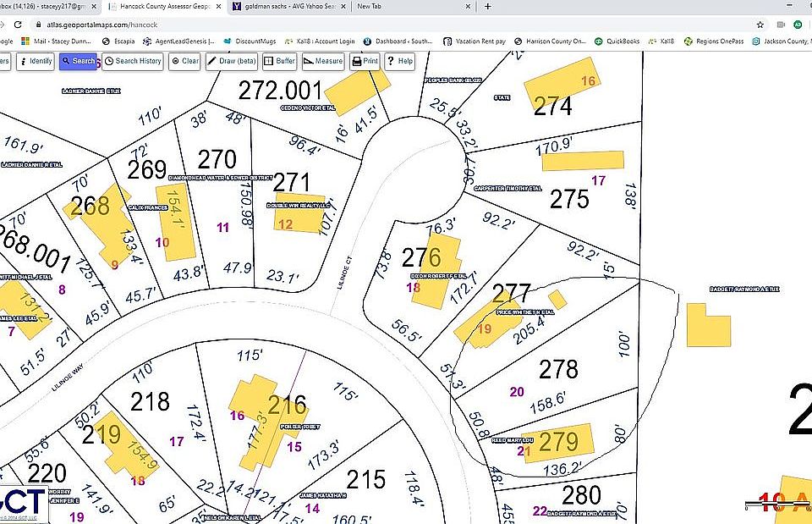This screenshot has height=524, width=812.
Task: Choose the Draw (beta) tool
Action: (x=232, y=61)
